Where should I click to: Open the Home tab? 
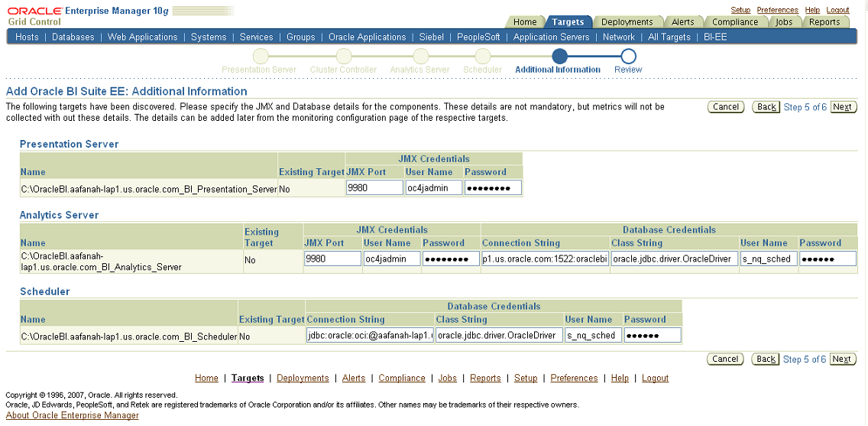525,22
